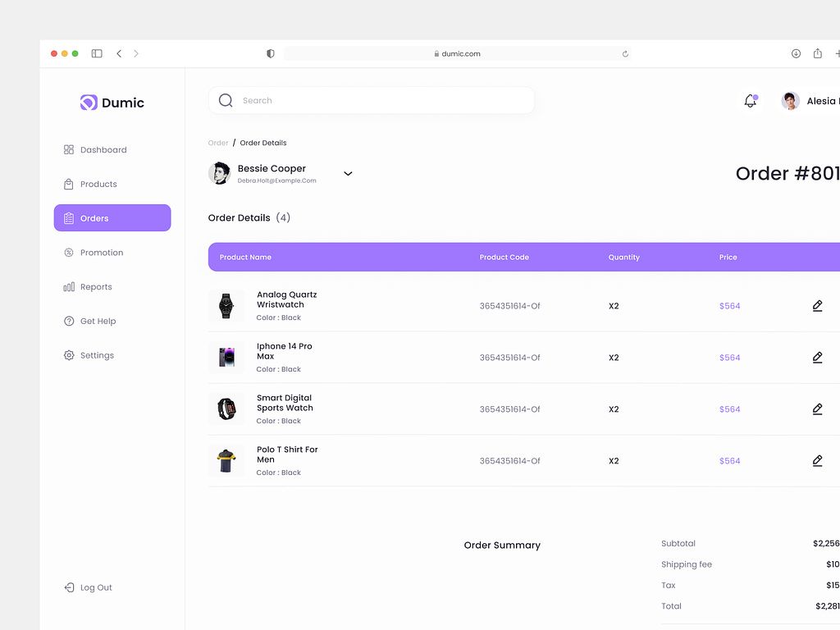The width and height of the screenshot is (840, 630).
Task: Click the Subtotal label in Order Summary
Action: point(678,543)
